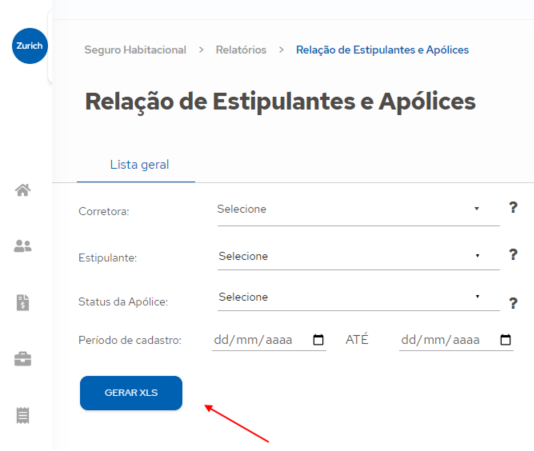
Task: Expand the Status da Apólice dropdown
Action: 358,298
